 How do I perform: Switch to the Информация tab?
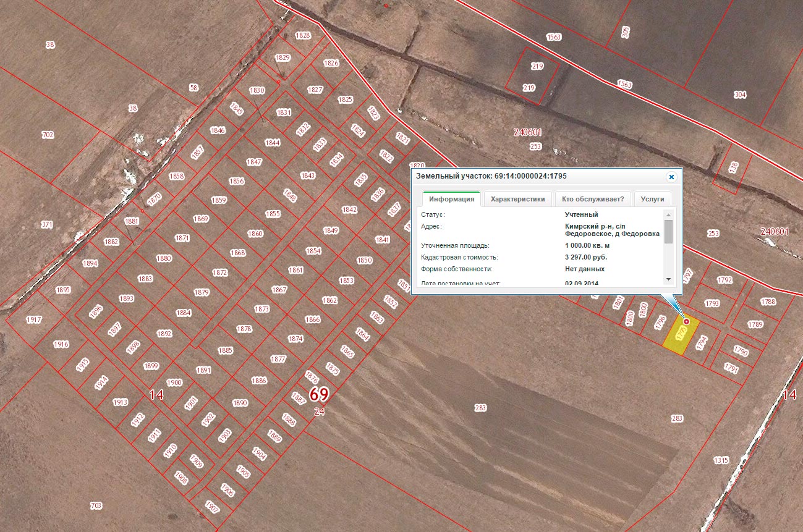[451, 199]
